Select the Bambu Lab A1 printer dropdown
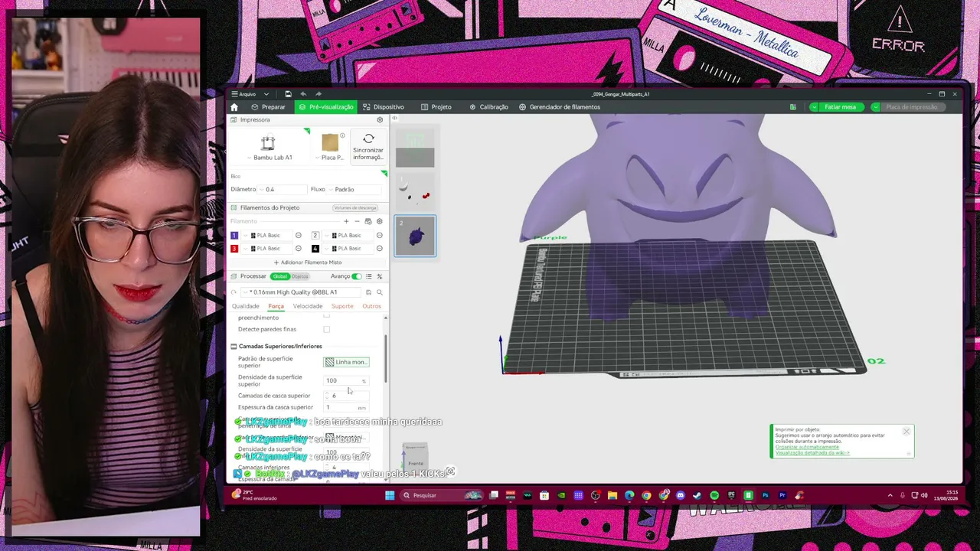Screen dimensions: 980x551 (x=268, y=146)
